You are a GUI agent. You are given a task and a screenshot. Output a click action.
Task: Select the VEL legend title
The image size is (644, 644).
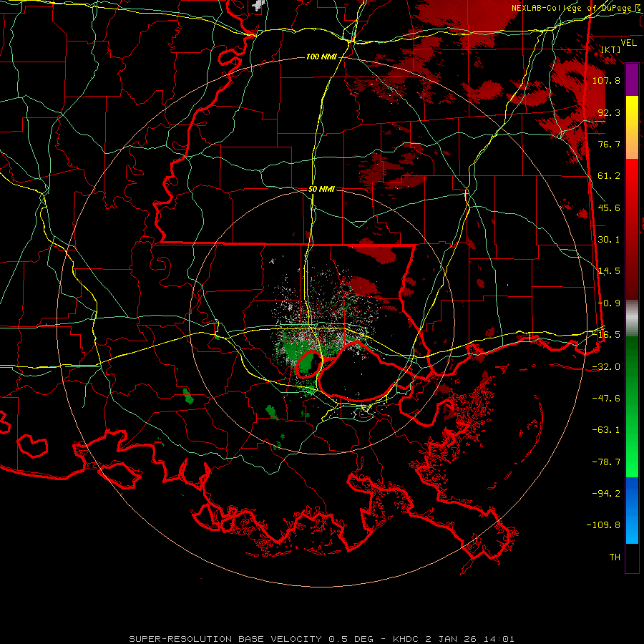pyautogui.click(x=628, y=43)
